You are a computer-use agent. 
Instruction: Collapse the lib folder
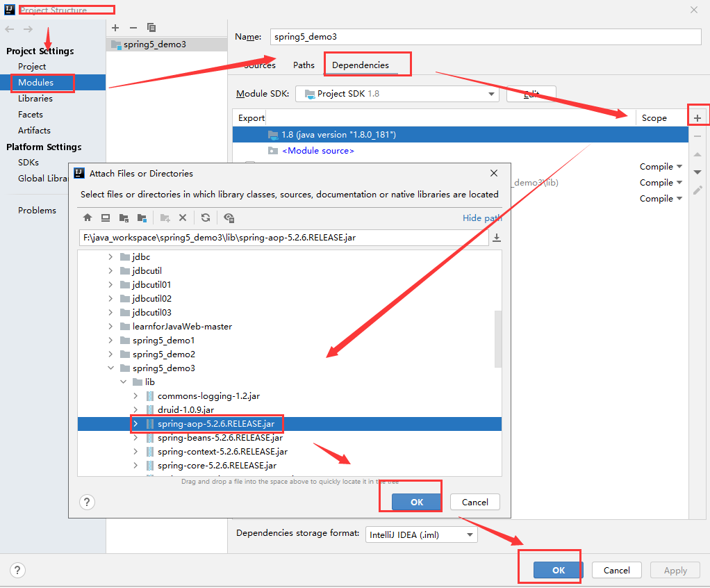(x=123, y=382)
